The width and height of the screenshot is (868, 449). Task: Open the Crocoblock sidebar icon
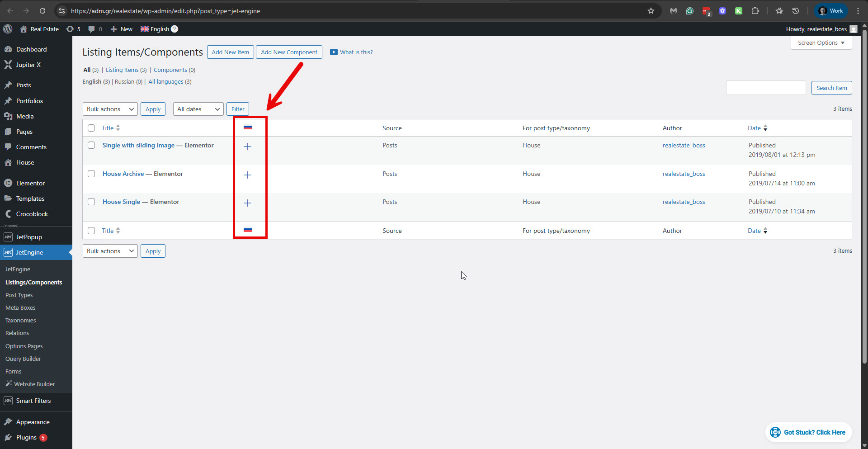[x=8, y=214]
